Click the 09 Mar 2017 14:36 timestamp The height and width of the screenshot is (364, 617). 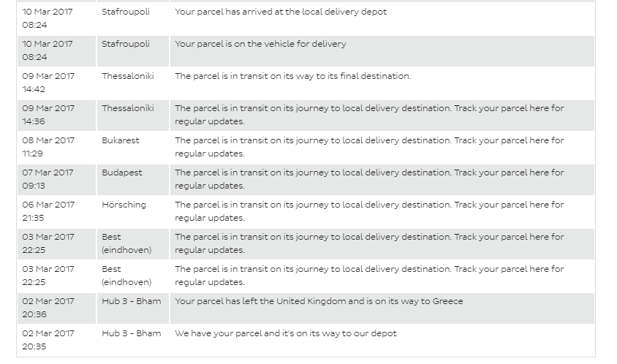48,115
